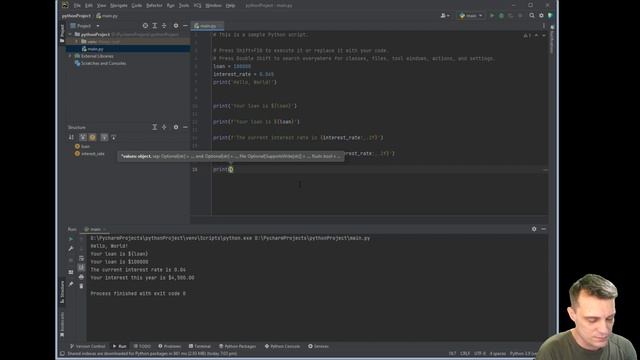This screenshot has height=360, width=640.
Task: Click the python.exe path link in Run output
Action: pos(171,238)
